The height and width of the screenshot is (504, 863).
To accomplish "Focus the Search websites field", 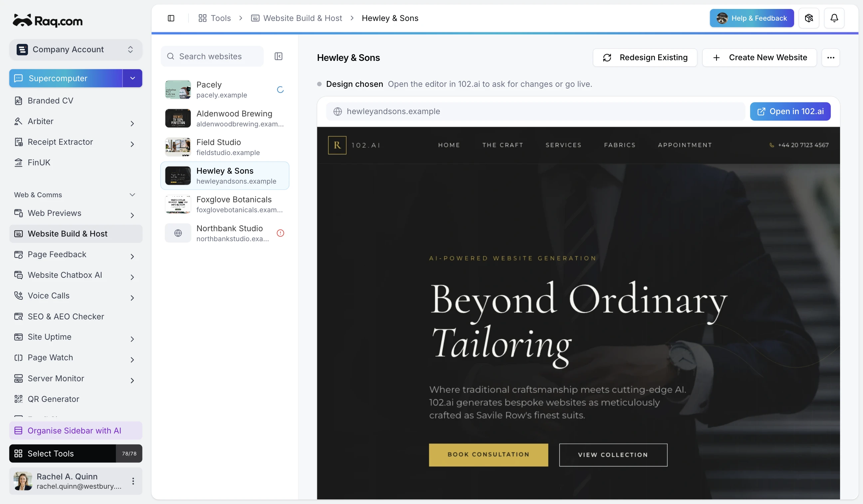I will [212, 57].
